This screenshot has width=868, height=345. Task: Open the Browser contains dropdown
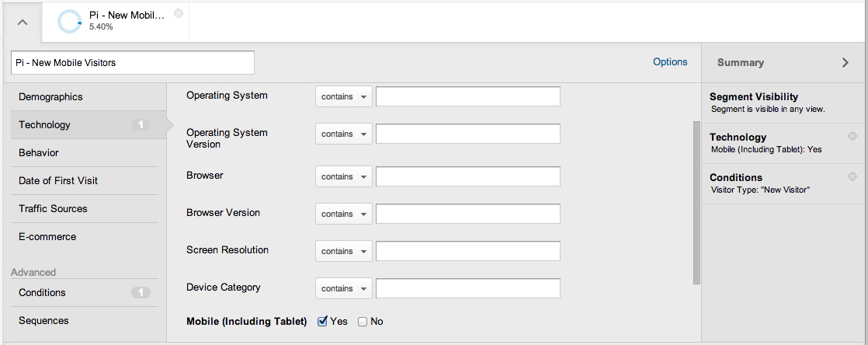coord(344,176)
